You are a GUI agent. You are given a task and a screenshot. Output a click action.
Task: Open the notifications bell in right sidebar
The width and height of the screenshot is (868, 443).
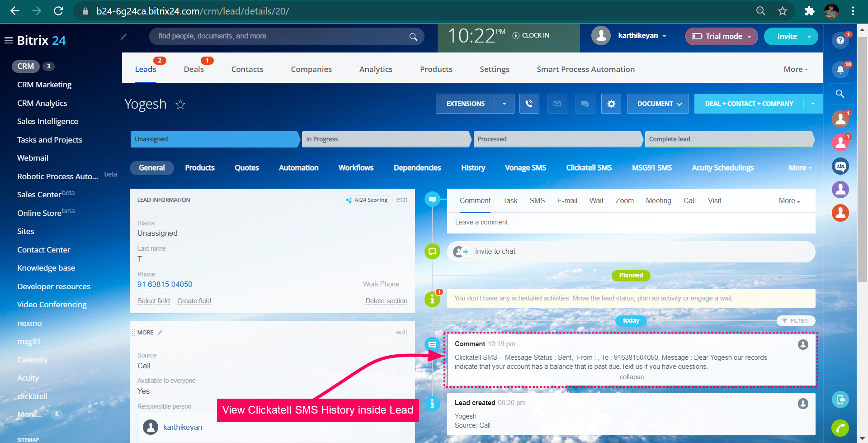point(840,69)
